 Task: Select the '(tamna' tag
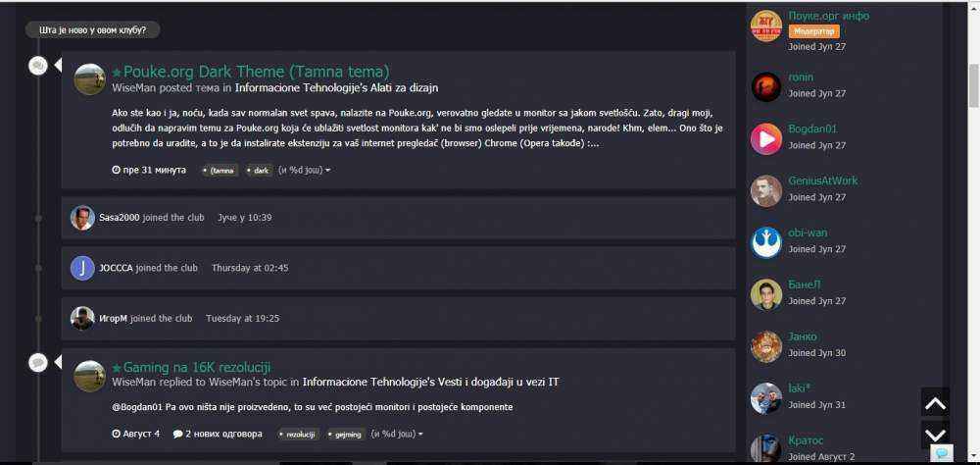[220, 171]
